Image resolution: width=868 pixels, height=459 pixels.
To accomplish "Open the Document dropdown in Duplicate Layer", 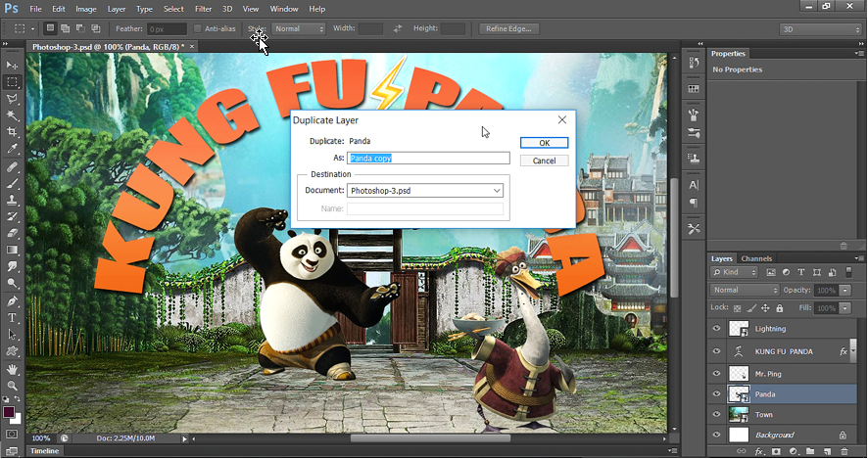I will click(425, 191).
